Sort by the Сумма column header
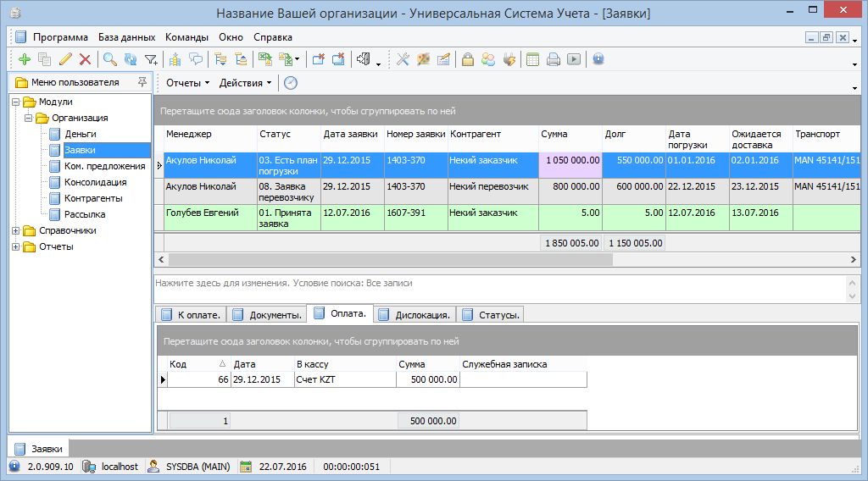This screenshot has width=868, height=481. point(555,134)
